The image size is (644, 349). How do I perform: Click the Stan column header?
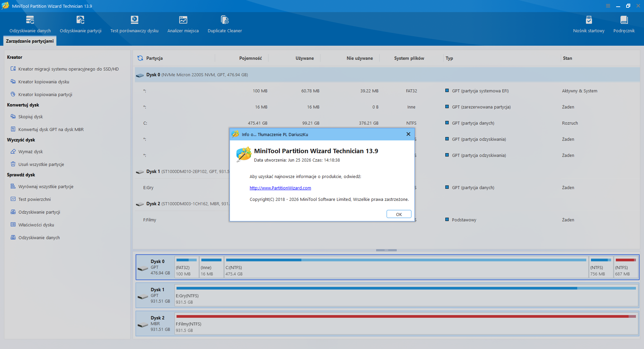click(x=567, y=58)
